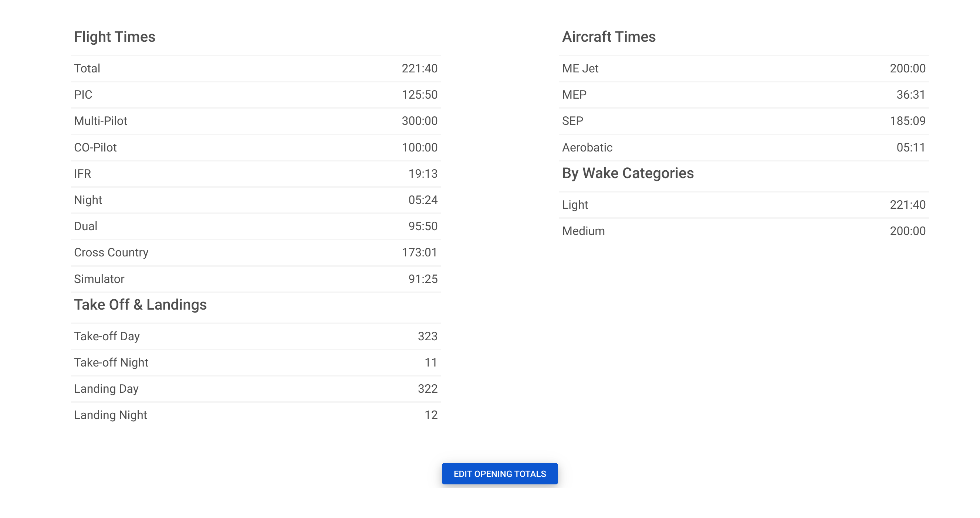Select the Flight Times heading
This screenshot has width=980, height=518.
click(x=115, y=37)
